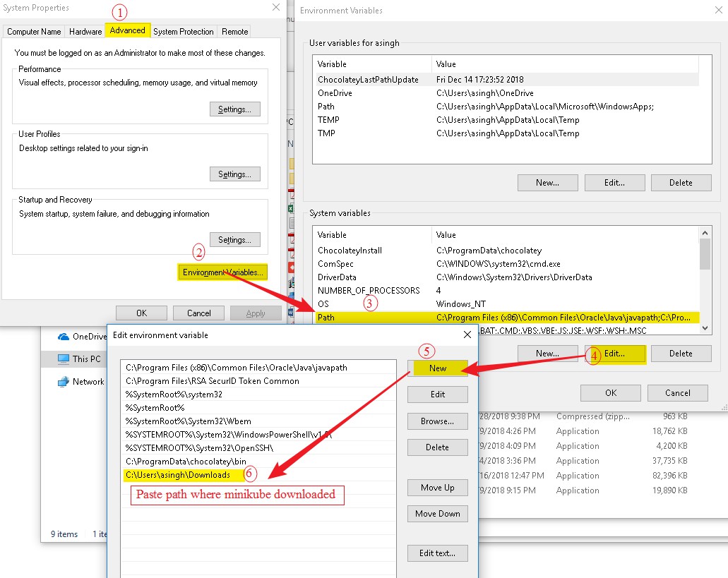Image resolution: width=728 pixels, height=578 pixels.
Task: Select the TEMP user variable row
Action: point(508,120)
